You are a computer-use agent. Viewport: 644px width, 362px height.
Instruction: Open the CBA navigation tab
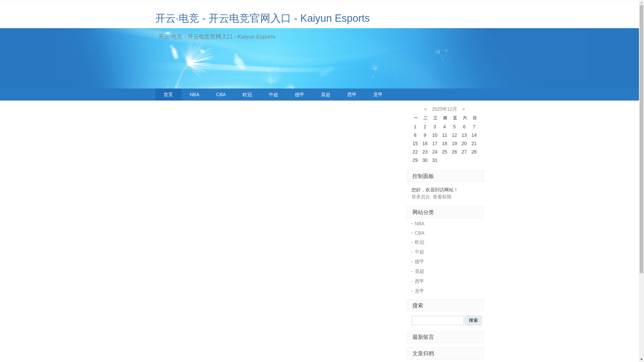click(x=221, y=95)
